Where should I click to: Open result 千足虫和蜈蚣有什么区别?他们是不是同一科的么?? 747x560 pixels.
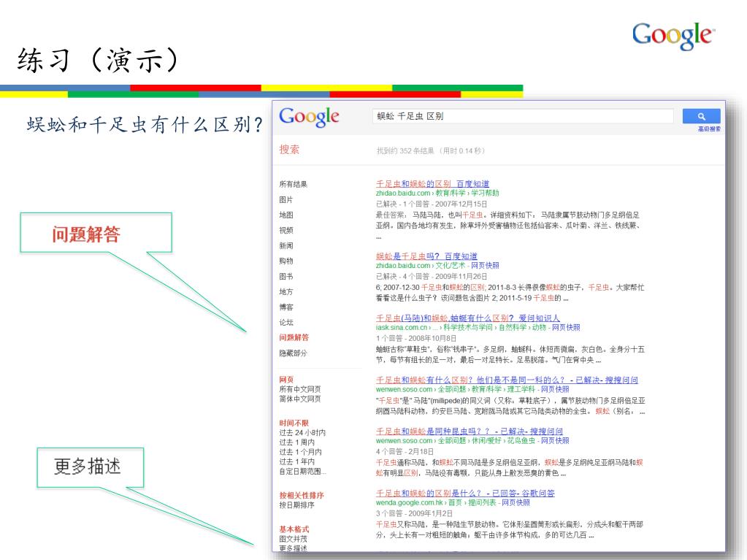(x=507, y=380)
